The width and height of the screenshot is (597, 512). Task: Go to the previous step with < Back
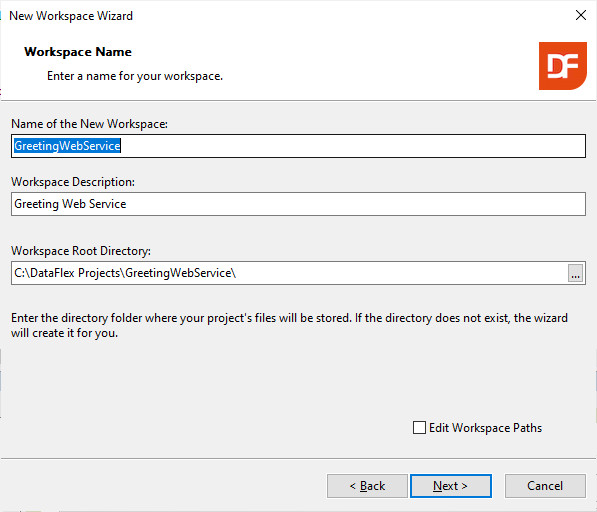point(367,486)
